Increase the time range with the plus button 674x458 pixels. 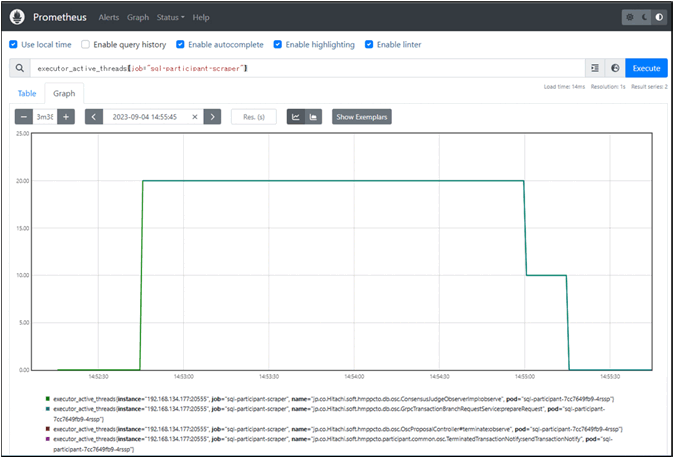tap(66, 117)
